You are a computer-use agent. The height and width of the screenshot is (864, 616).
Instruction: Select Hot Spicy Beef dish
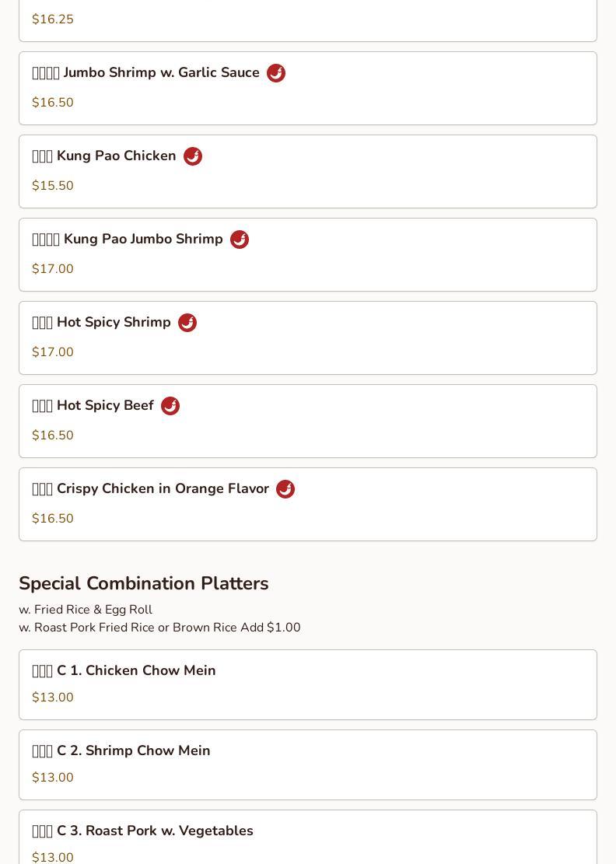[x=105, y=406]
